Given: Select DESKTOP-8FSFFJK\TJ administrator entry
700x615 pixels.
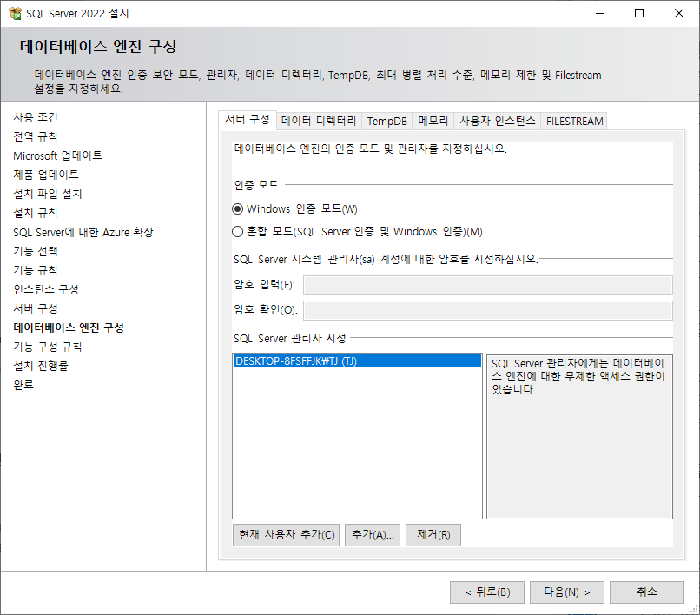Looking at the screenshot, I should 357,360.
